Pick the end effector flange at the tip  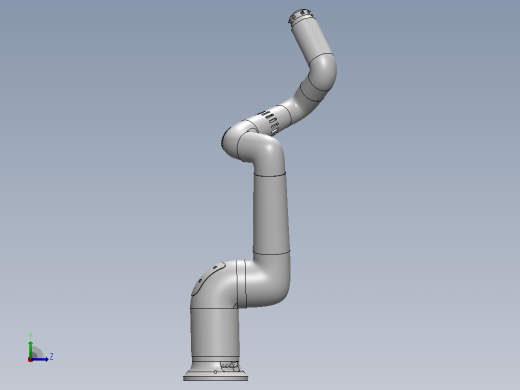pos(299,16)
